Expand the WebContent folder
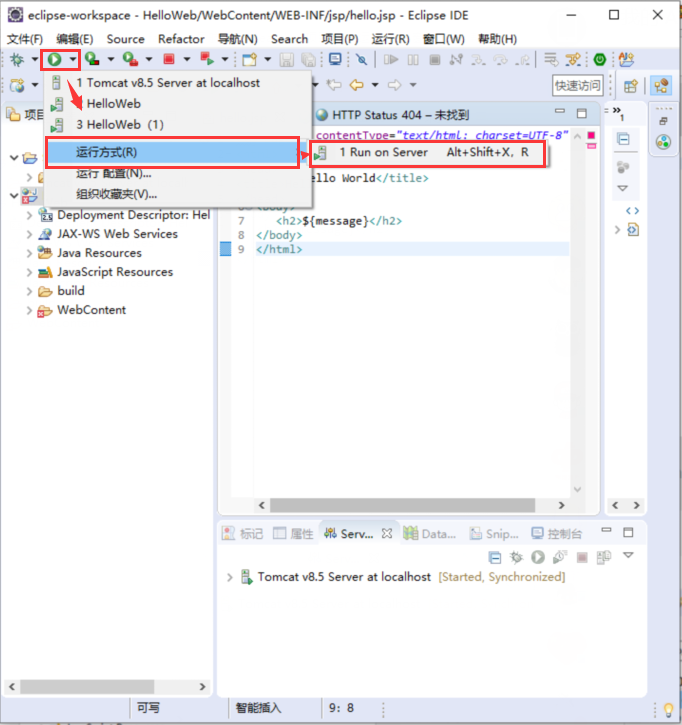 (29, 310)
